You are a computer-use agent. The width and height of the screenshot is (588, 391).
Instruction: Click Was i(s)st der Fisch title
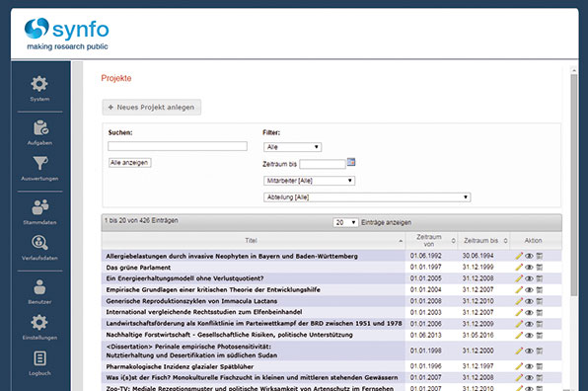coord(252,378)
